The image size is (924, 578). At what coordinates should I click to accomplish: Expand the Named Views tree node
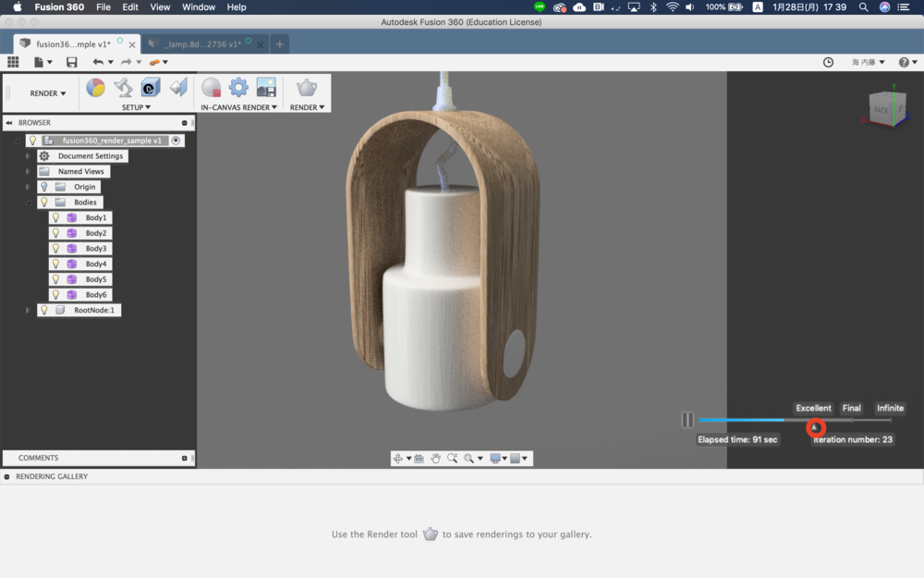pos(28,172)
